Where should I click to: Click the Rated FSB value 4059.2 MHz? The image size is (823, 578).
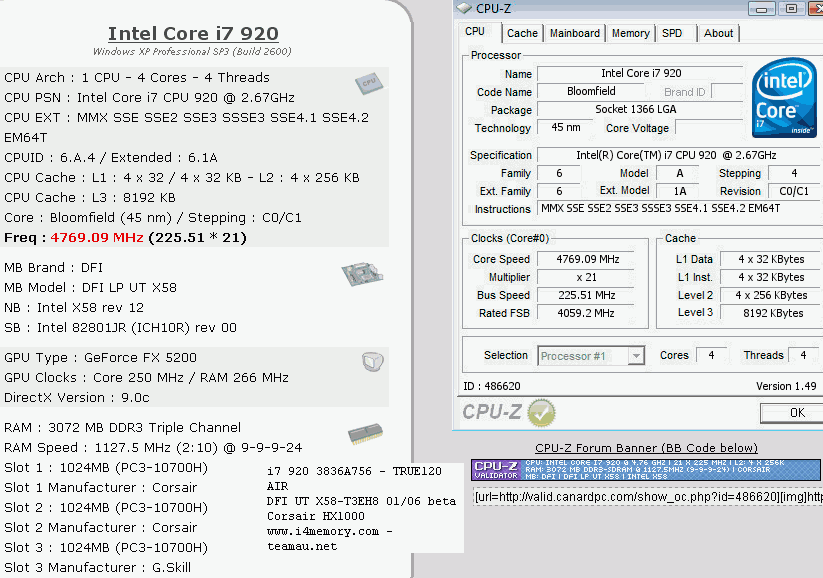(x=587, y=313)
